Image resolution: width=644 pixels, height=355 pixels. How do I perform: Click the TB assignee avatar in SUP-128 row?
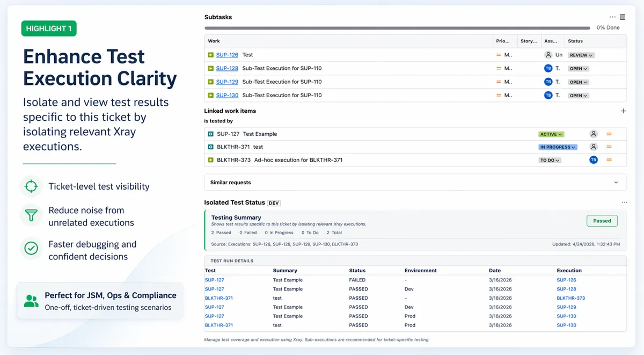point(548,68)
